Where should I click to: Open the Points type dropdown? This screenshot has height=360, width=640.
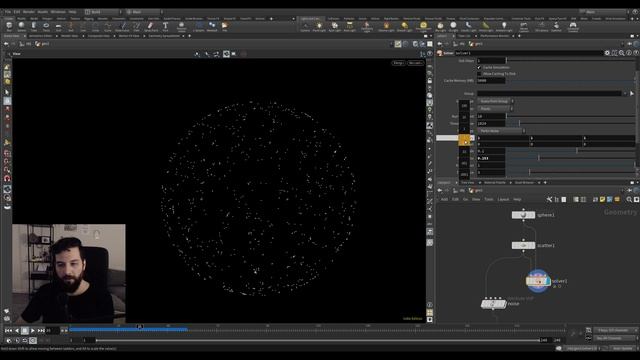[x=496, y=109]
